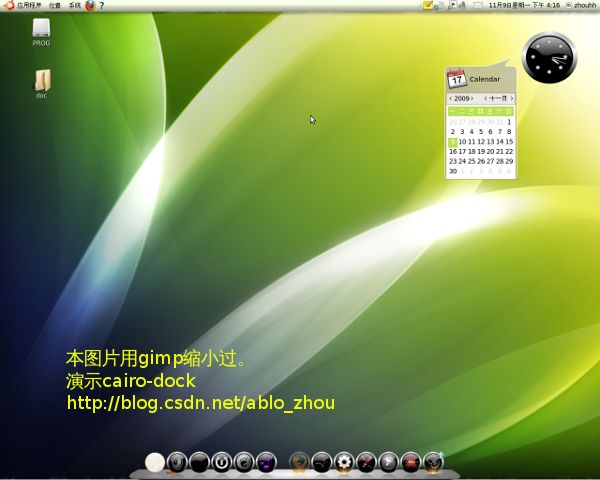Select day 17 in the calendar
600x480 pixels.
[x=462, y=152]
